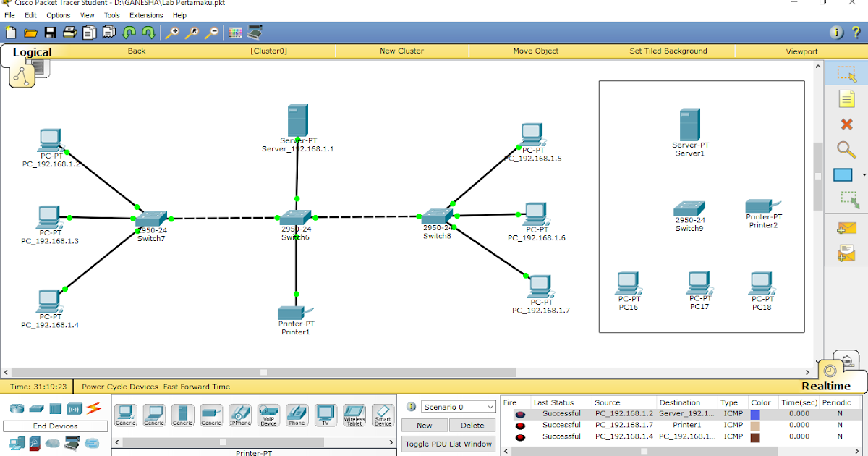Screen dimensions: 868x456
Task: Click the Paste icon in the toolbar
Action: (109, 32)
